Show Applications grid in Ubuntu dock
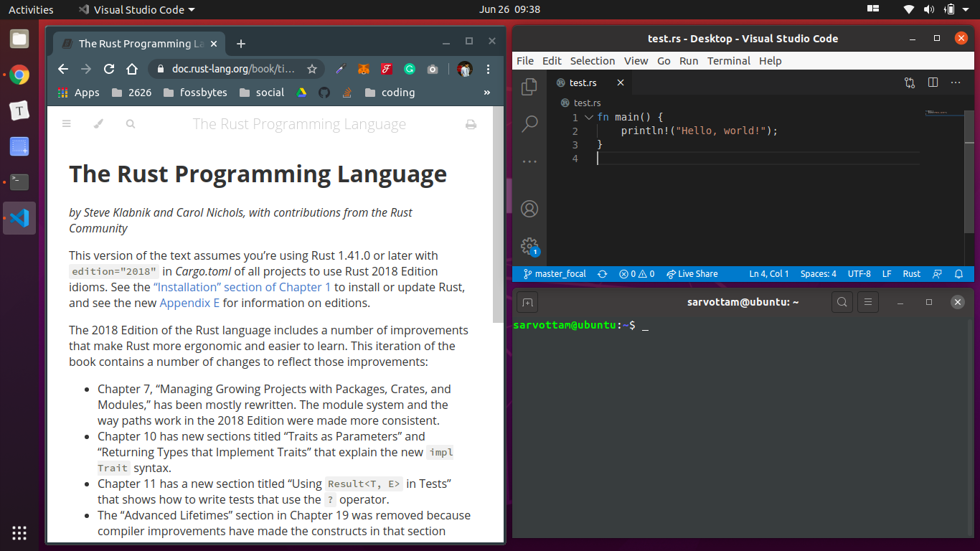 (19, 532)
